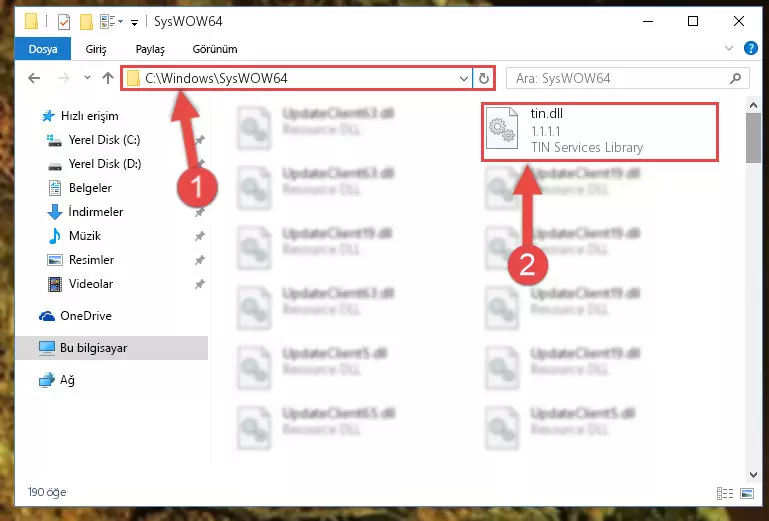Open Hızlı erişim in the sidebar
The width and height of the screenshot is (769, 521).
90,116
